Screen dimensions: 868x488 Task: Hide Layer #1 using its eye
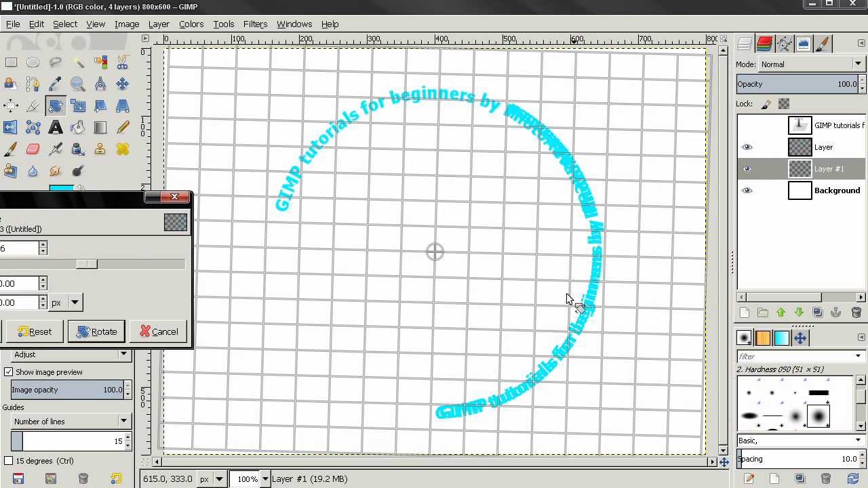(747, 169)
